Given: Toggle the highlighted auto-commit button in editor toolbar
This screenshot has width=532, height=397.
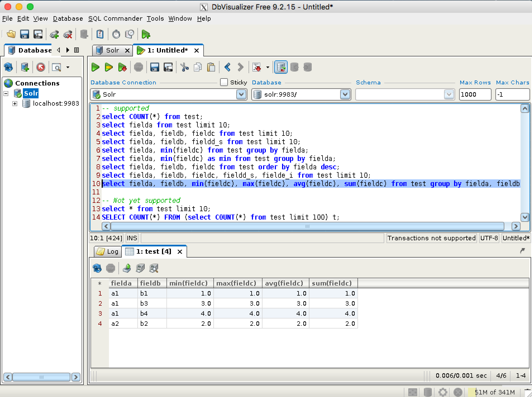Looking at the screenshot, I should (281, 67).
